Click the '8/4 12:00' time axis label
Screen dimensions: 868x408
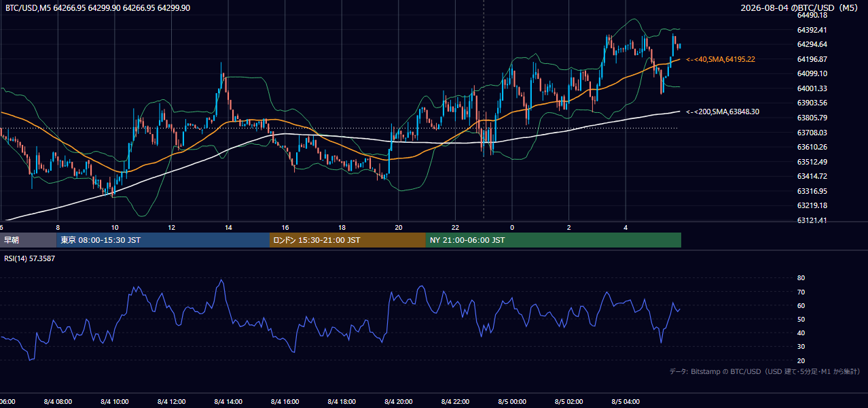[x=171, y=402]
